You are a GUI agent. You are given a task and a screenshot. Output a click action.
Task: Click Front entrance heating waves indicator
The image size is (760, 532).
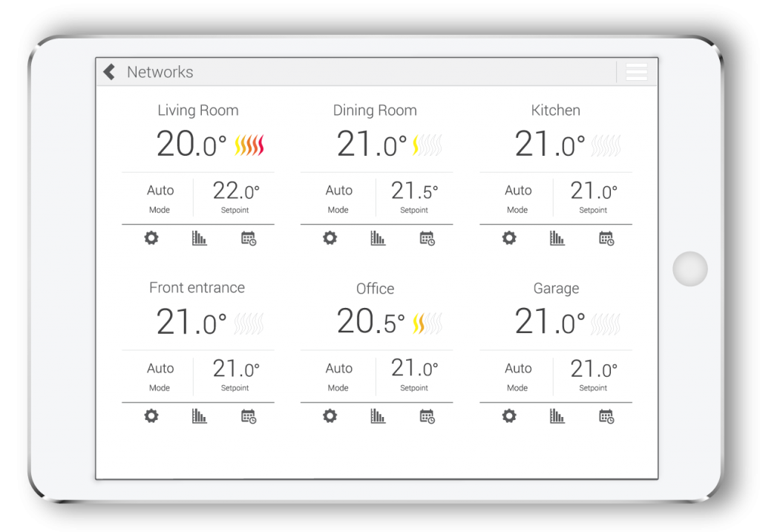(249, 324)
